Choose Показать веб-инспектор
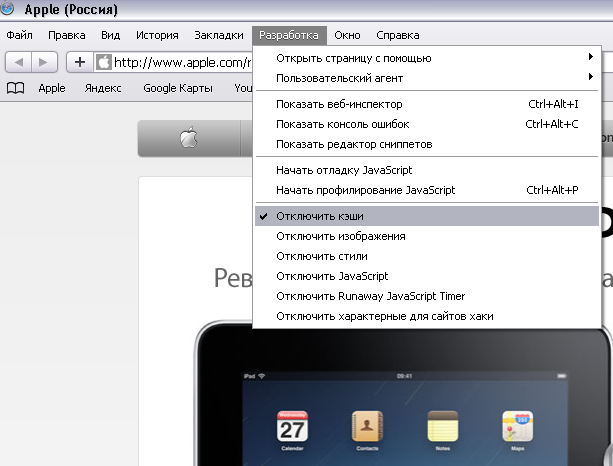The image size is (613, 466). [427, 104]
